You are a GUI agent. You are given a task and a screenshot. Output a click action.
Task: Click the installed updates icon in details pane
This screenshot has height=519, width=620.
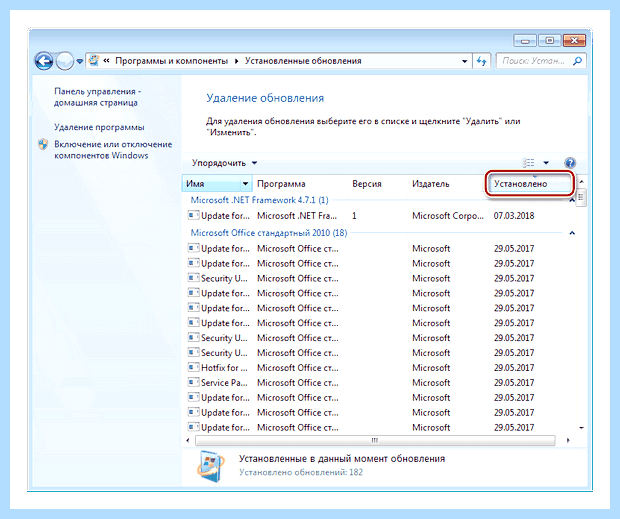tap(212, 466)
